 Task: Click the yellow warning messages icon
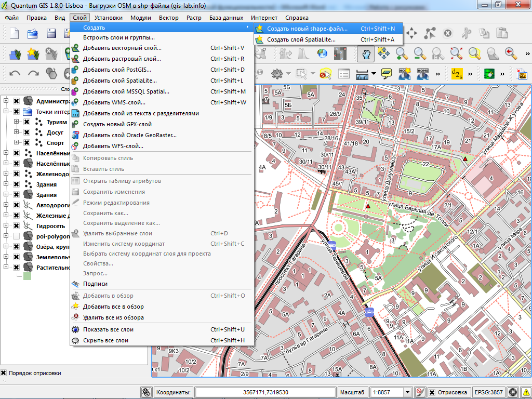pyautogui.click(x=525, y=392)
